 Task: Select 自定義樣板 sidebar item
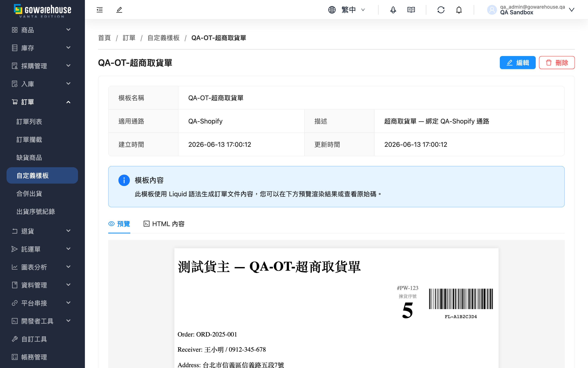tap(42, 175)
